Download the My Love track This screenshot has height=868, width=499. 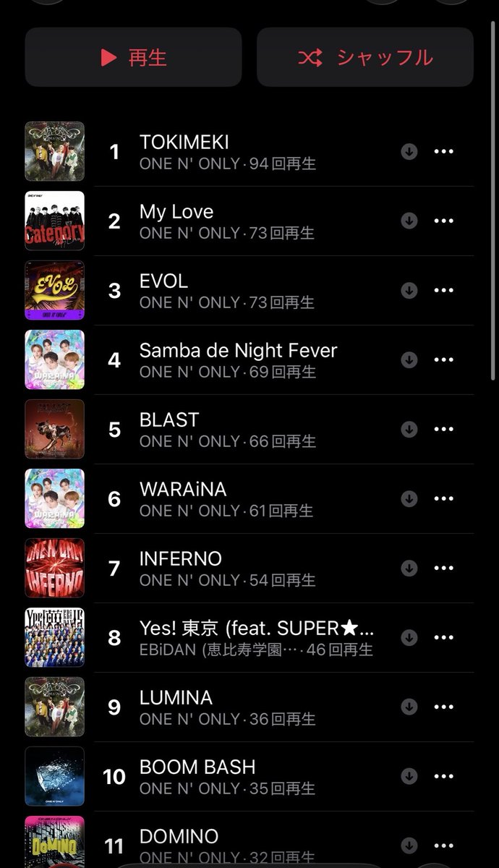(x=409, y=221)
